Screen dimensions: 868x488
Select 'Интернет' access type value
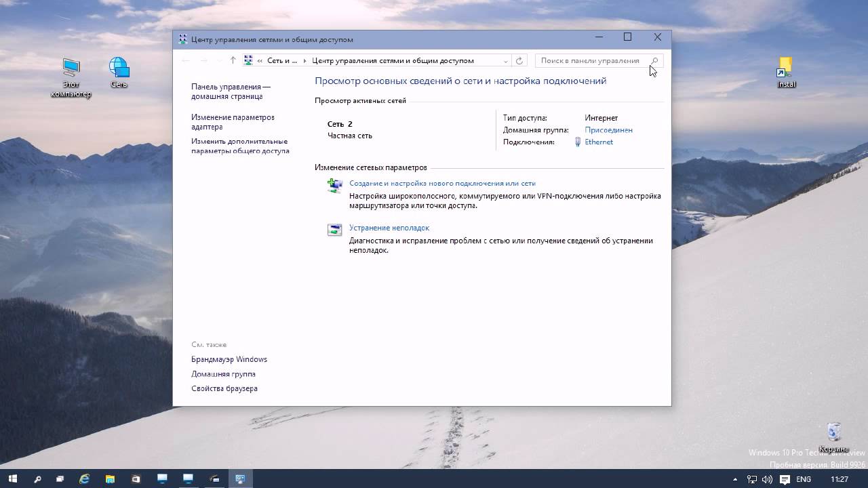[601, 118]
